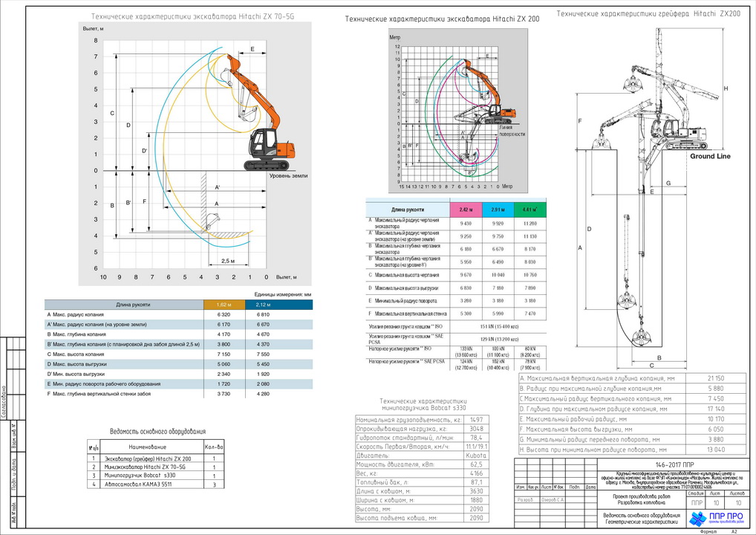Click equipment row "Миниэкскаватор Hitachi ZX 70-5G"

(156, 467)
